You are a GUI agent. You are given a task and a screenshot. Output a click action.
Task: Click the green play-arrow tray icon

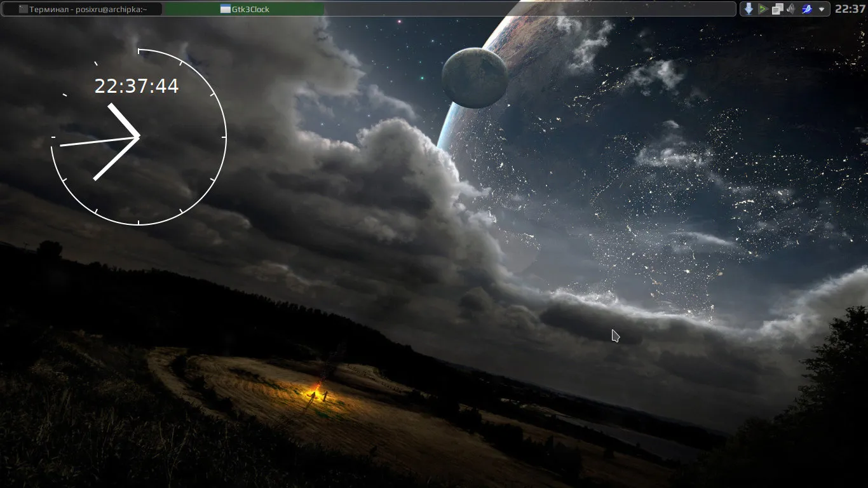pos(763,9)
